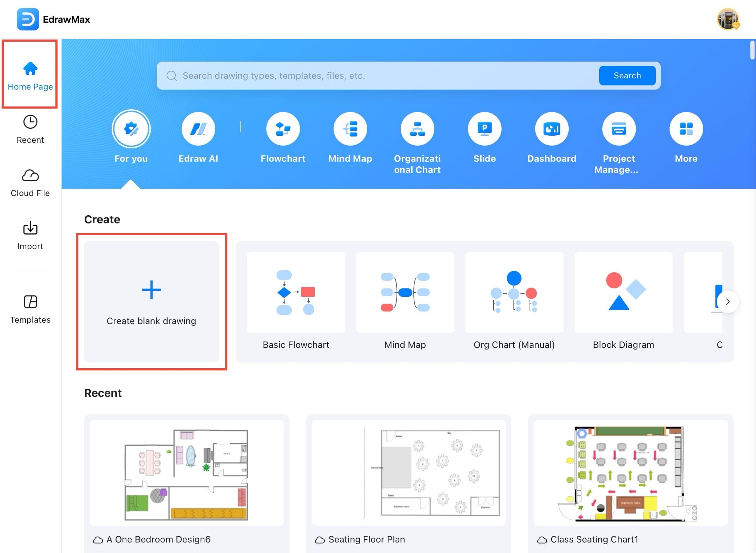Choose the Mind Map category icon

[x=350, y=129]
